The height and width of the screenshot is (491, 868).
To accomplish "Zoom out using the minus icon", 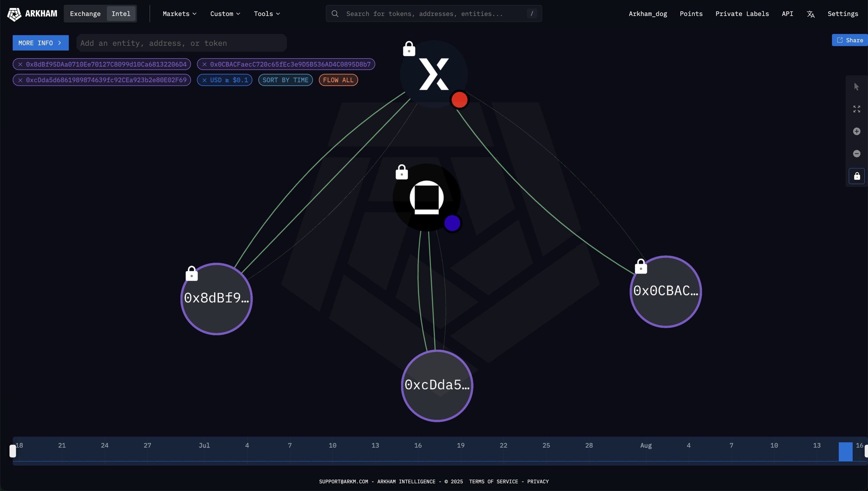I will pos(856,153).
